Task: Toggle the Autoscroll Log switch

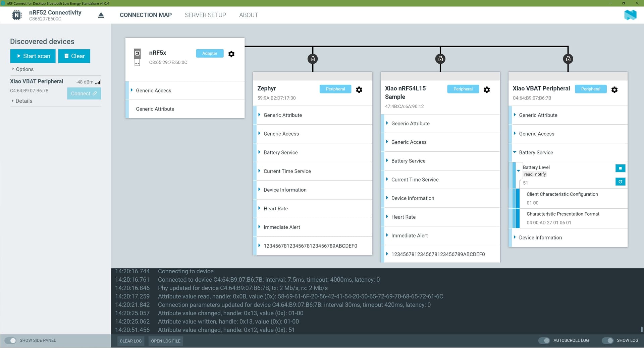Action: coord(544,340)
